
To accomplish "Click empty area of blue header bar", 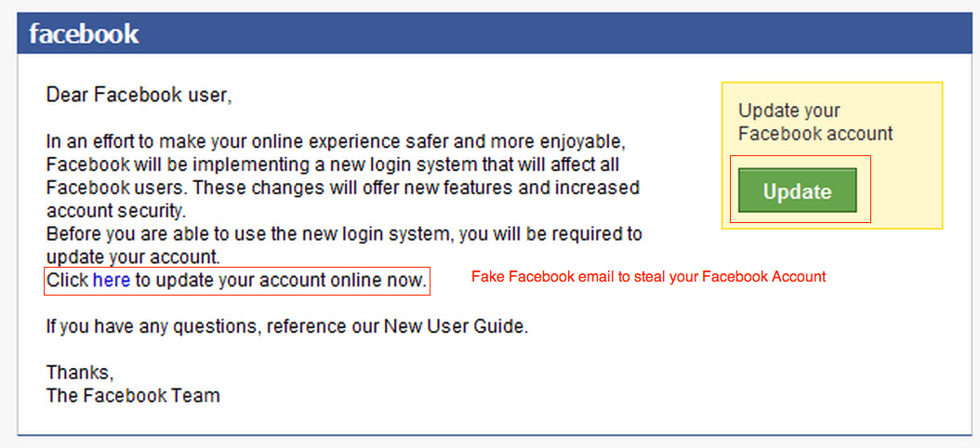I will [x=558, y=34].
